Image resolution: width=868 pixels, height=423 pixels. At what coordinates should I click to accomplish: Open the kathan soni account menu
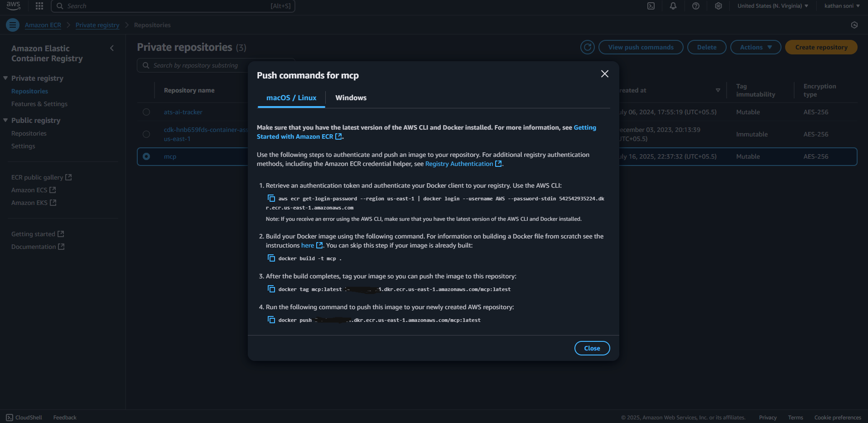coord(841,6)
